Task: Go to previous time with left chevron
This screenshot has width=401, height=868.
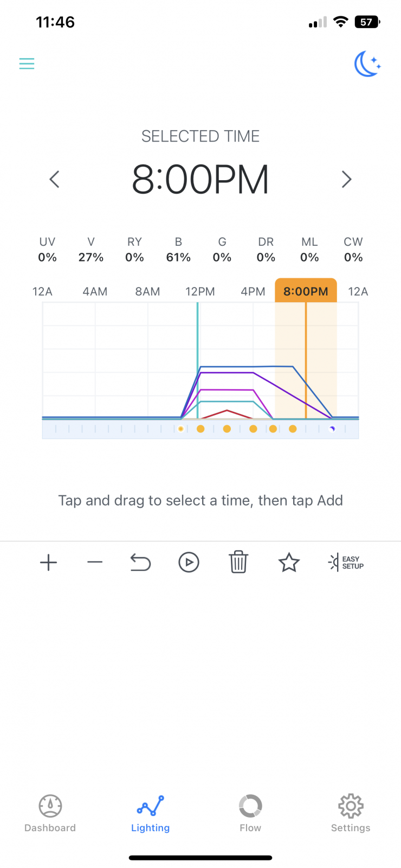Action: [54, 179]
